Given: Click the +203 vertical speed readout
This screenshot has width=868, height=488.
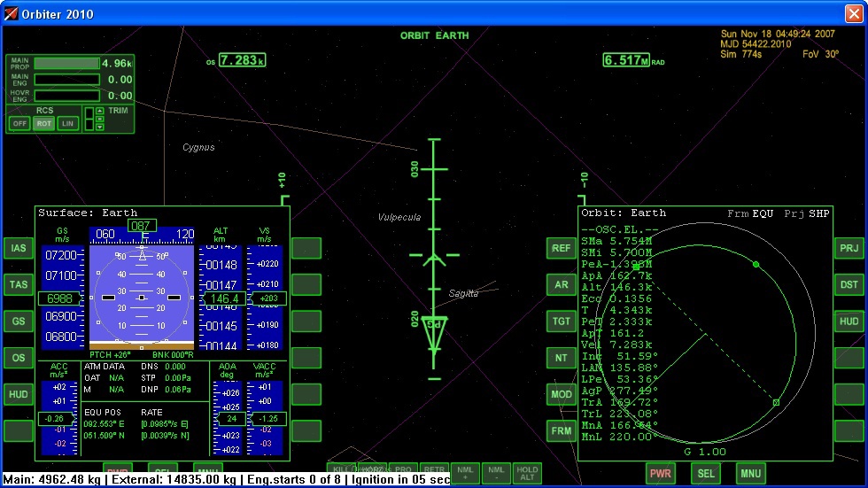Looking at the screenshot, I should pyautogui.click(x=268, y=298).
